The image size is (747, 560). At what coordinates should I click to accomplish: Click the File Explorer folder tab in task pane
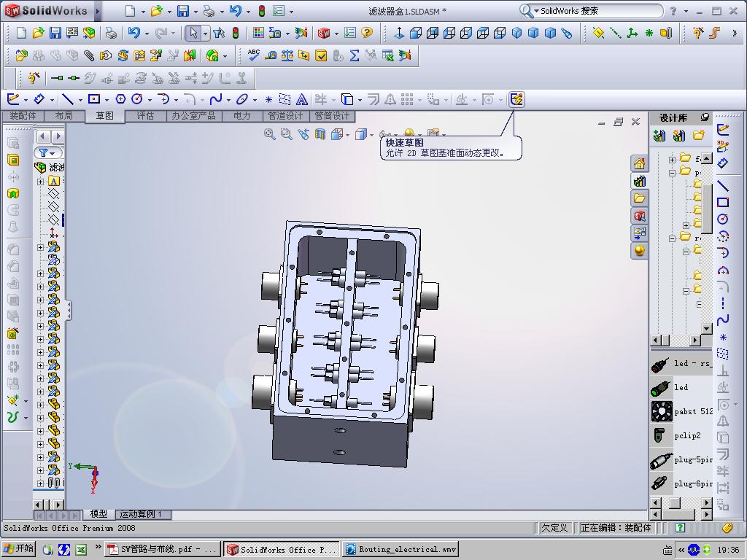point(639,198)
